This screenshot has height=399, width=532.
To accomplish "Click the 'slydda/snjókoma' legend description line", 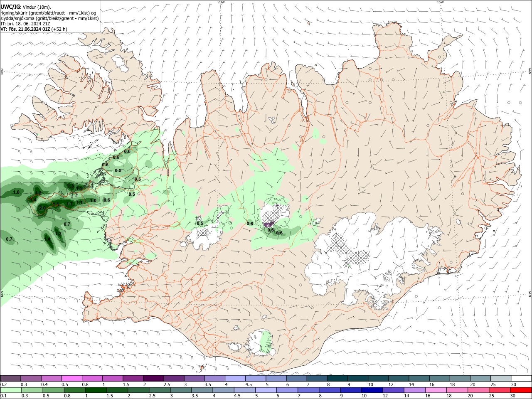I will coord(49,18).
